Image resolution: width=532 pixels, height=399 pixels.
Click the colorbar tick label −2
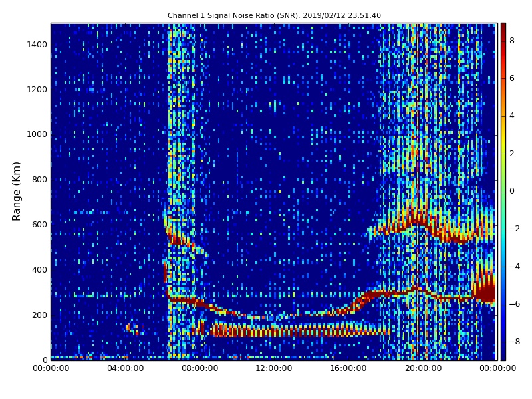[514, 229]
